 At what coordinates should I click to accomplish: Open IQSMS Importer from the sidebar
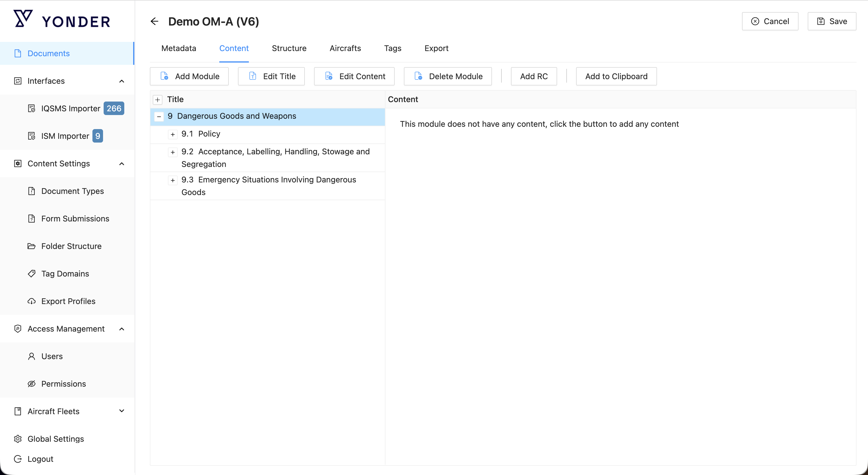[x=70, y=108]
